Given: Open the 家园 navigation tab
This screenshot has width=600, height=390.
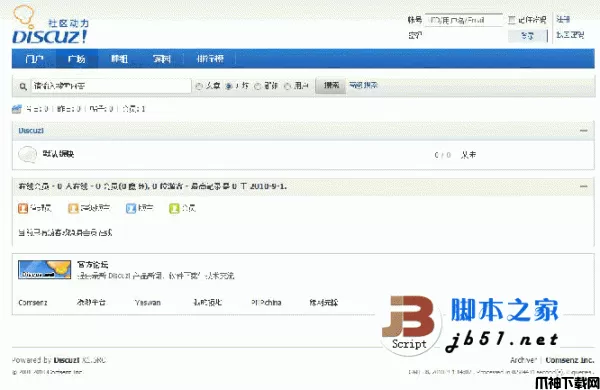Looking at the screenshot, I should (162, 59).
